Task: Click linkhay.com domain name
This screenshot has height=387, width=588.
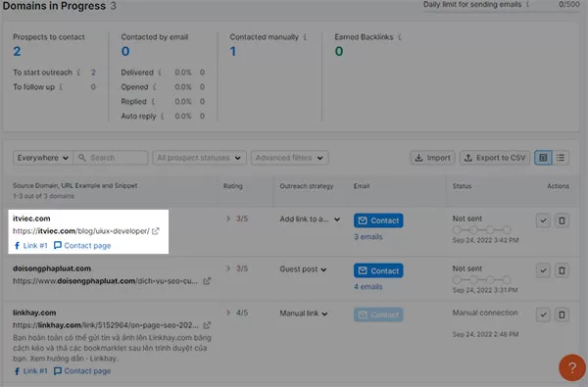Action: (x=34, y=313)
